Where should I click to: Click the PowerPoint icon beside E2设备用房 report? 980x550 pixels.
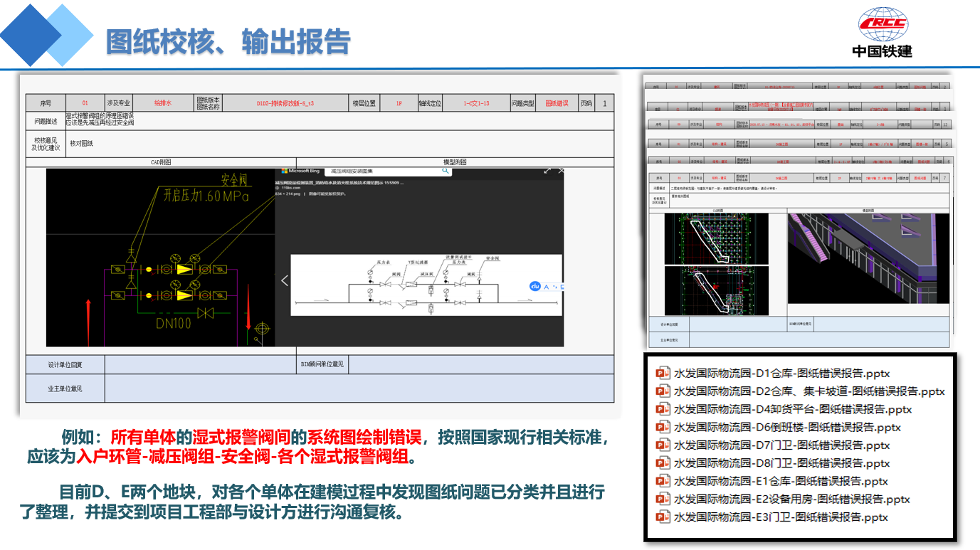pos(663,499)
